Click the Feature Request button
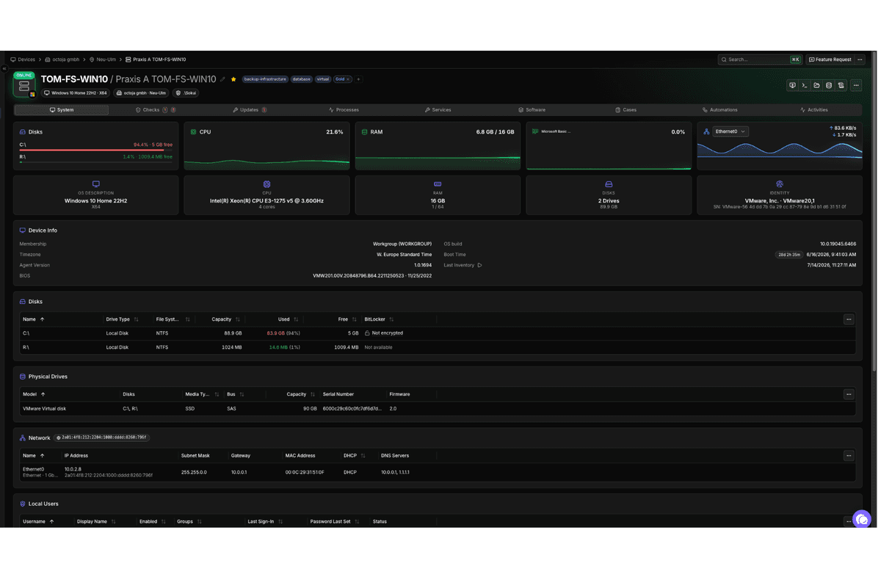This screenshot has height=588, width=881. click(830, 59)
